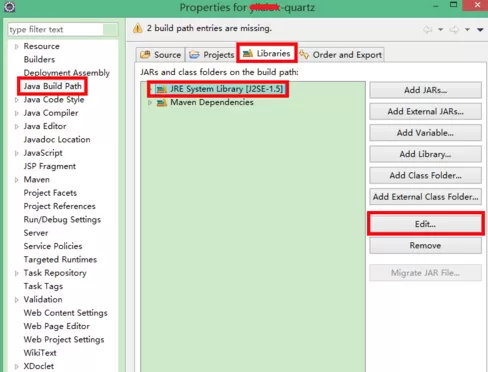Expand the Maven settings item

(16, 180)
